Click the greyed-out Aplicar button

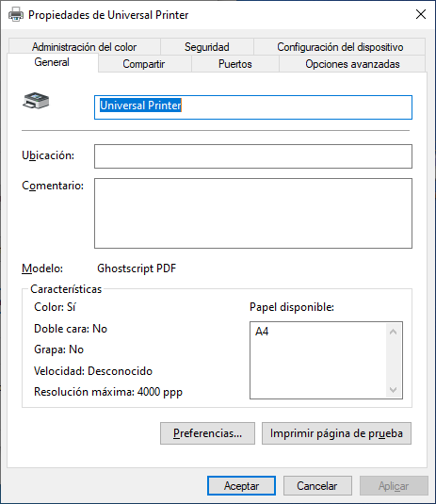point(394,486)
